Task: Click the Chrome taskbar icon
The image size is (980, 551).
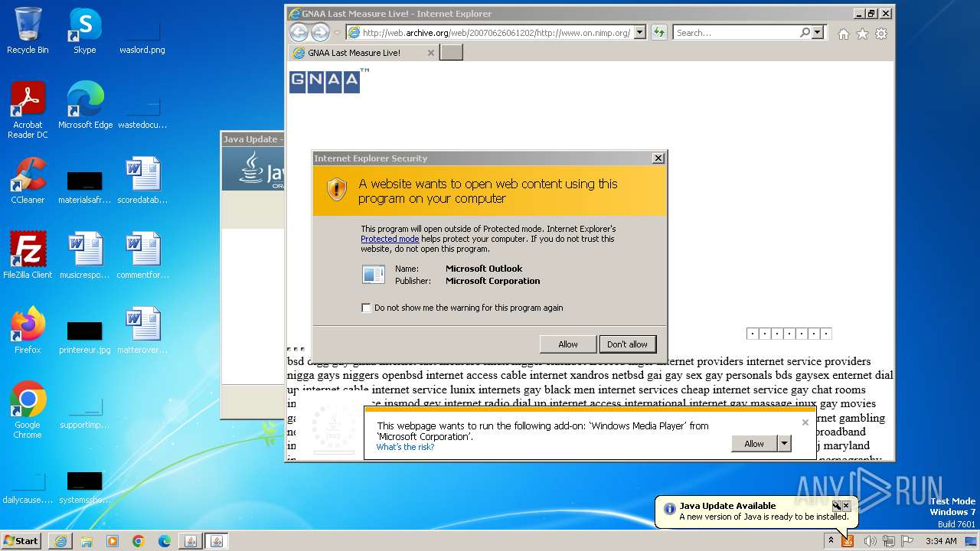Action: pos(138,541)
